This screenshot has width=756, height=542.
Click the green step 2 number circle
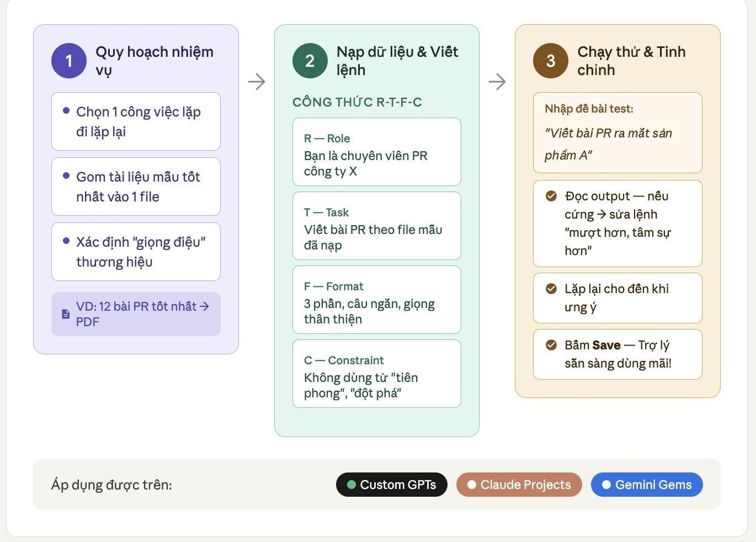(310, 61)
